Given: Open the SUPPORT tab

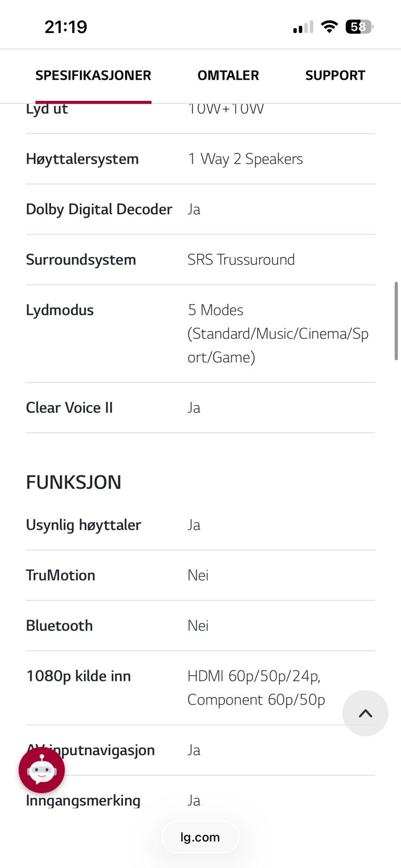Looking at the screenshot, I should point(335,75).
